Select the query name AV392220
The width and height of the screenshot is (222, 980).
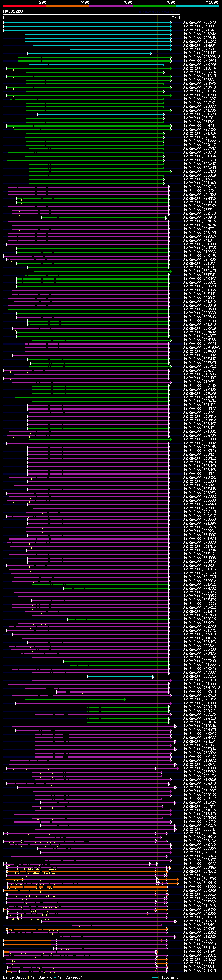[13, 11]
